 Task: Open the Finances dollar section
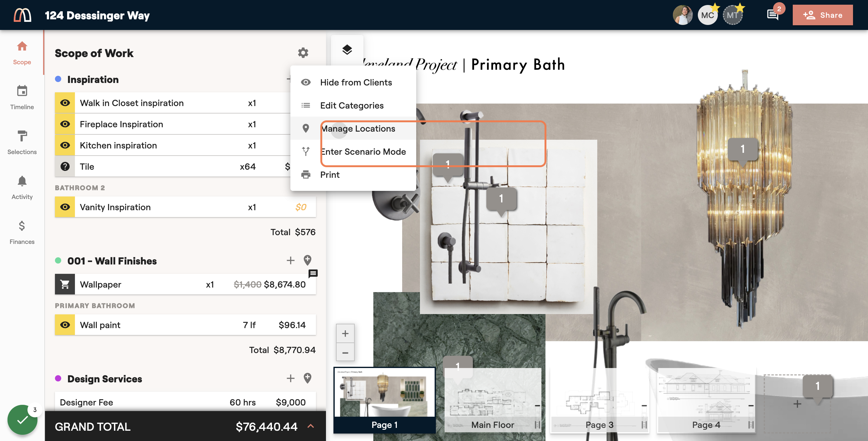22,232
